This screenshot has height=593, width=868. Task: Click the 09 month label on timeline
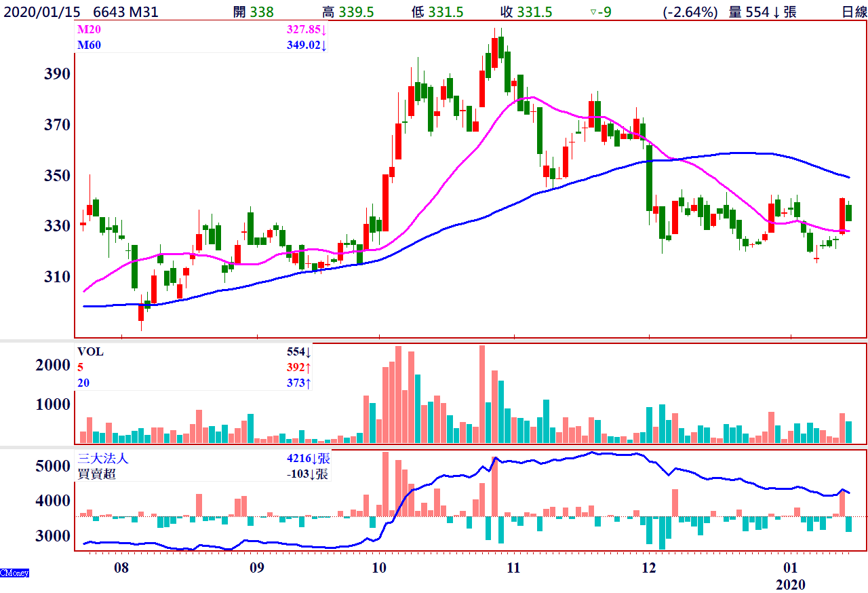tap(257, 567)
